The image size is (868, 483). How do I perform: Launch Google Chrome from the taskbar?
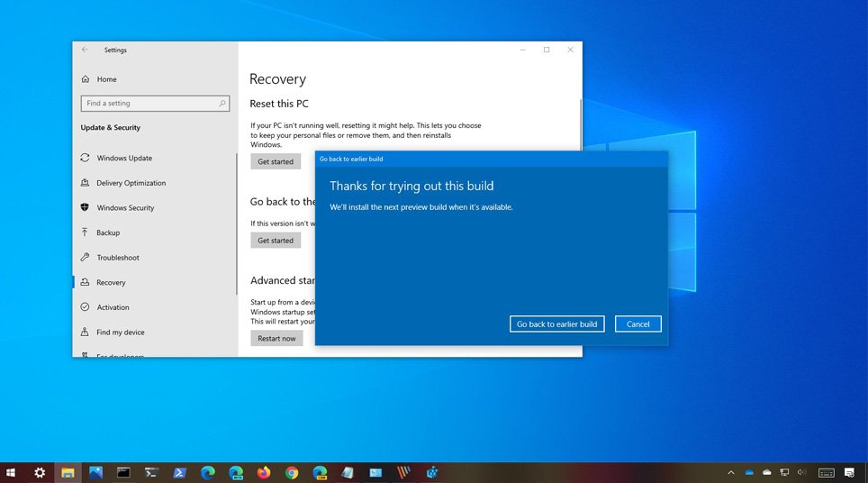(292, 472)
